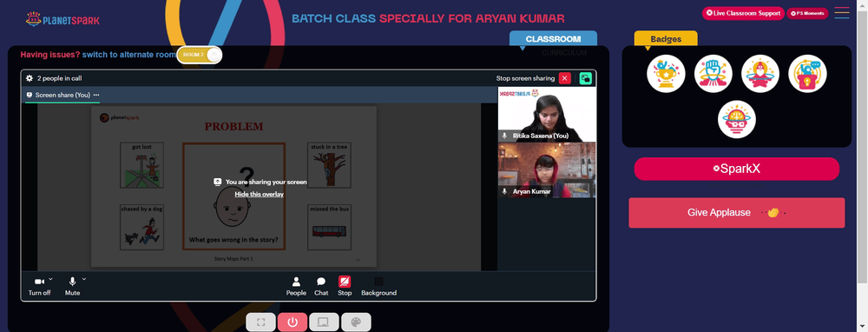Switch to the CLASSROOM tab
Viewport: 868px width, 332px height.
point(553,39)
